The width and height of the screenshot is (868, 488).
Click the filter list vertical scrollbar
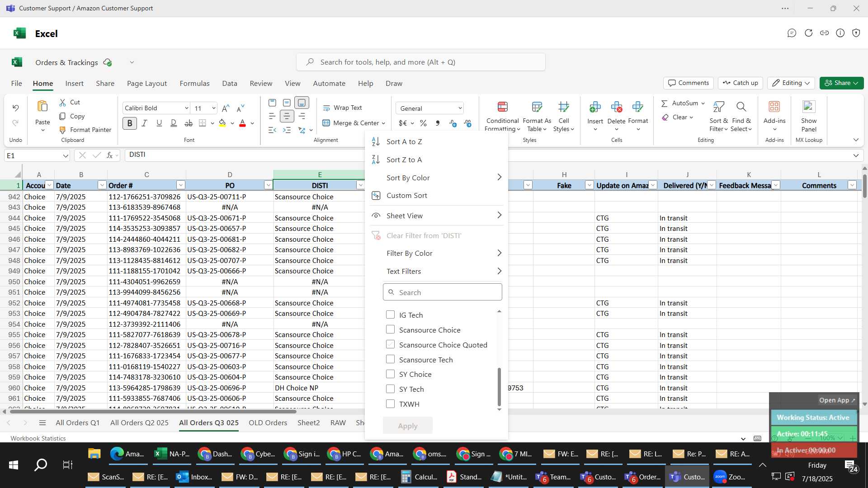coord(499,387)
